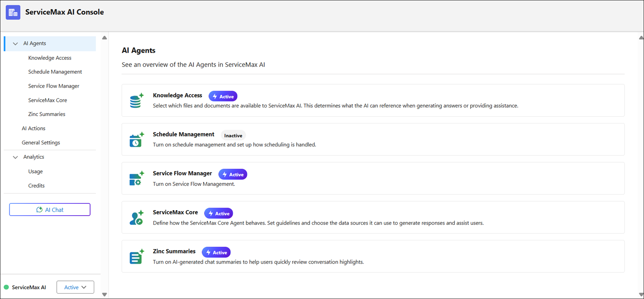Image resolution: width=644 pixels, height=299 pixels.
Task: Open the Schedule Management agent card title
Action: tap(184, 134)
